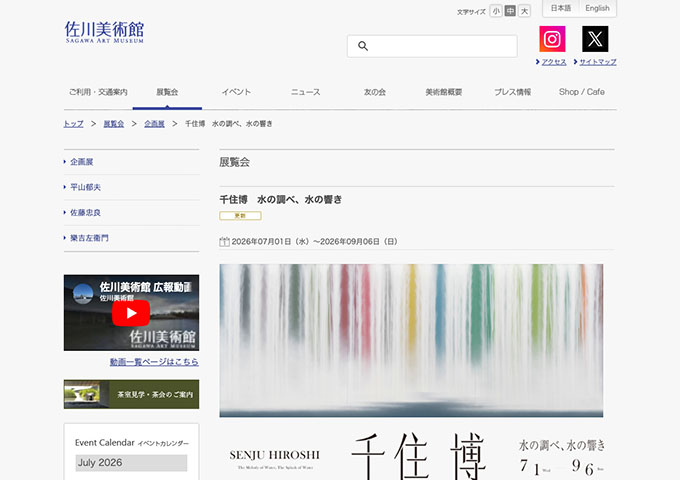Open the 美術館概要 navigation tab
Image resolution: width=680 pixels, height=480 pixels.
(x=444, y=92)
